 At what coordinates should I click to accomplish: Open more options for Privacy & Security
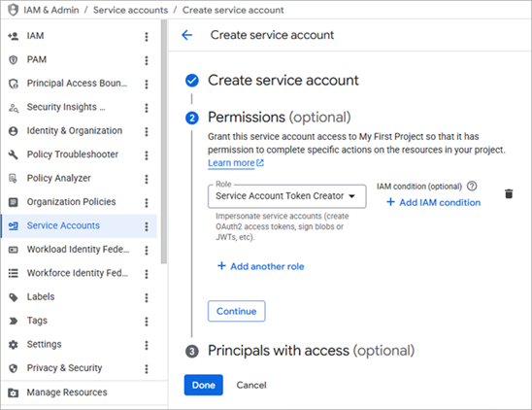[x=147, y=369]
